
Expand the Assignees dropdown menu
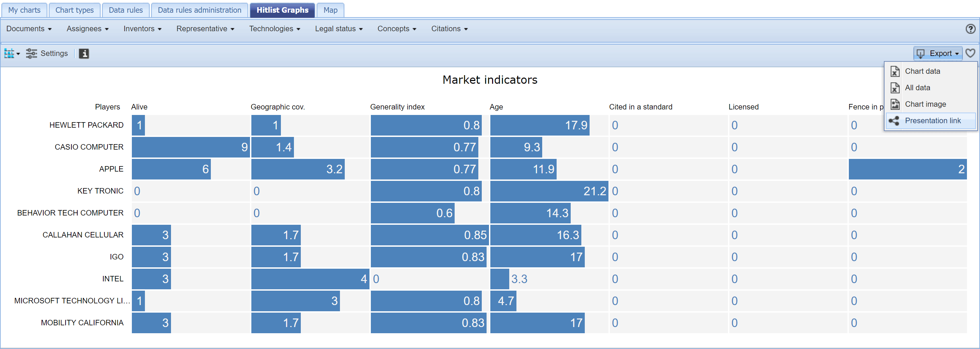point(88,29)
